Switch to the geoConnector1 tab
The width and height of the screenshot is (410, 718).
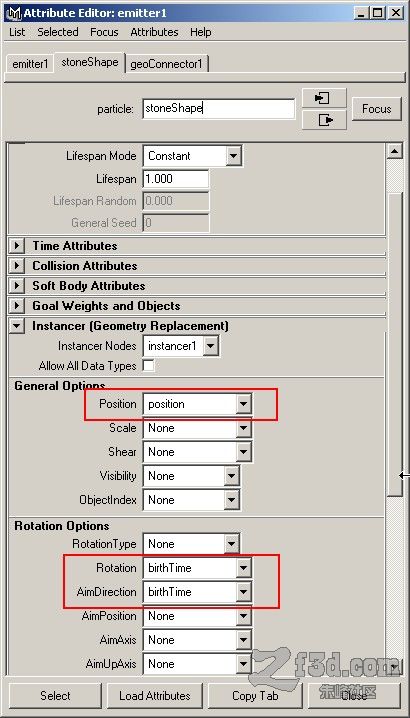[166, 64]
